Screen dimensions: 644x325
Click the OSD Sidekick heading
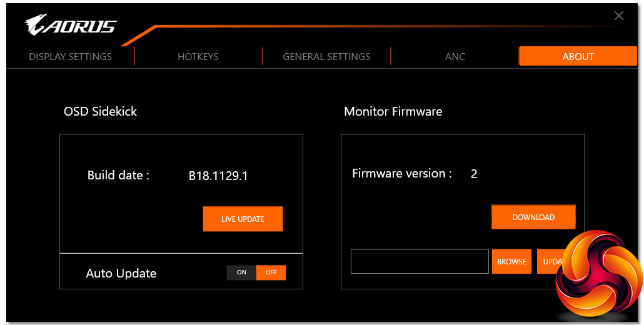click(100, 112)
